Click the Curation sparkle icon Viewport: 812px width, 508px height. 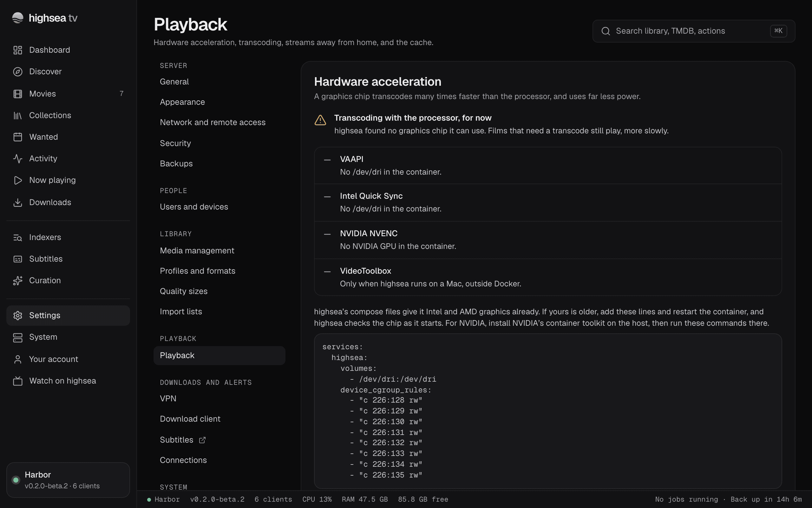pos(17,281)
